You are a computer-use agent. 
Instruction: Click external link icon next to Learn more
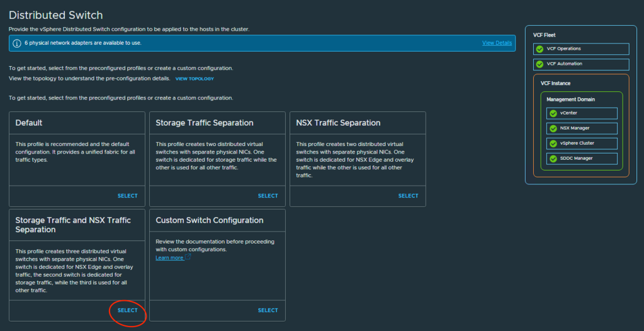(x=188, y=257)
